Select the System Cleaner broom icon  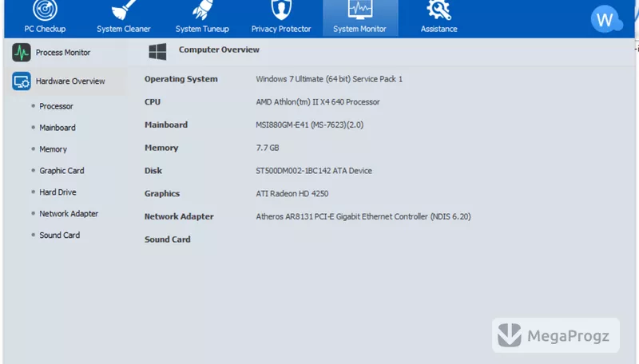click(x=124, y=10)
